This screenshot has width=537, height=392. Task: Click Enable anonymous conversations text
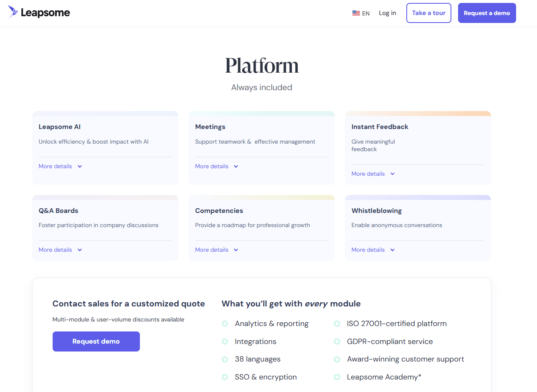(x=397, y=225)
